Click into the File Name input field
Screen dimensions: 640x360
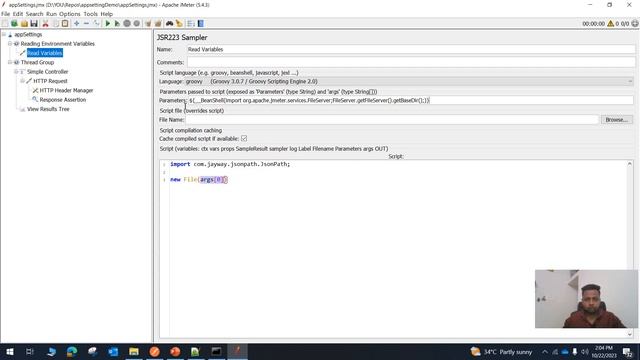pyautogui.click(x=392, y=120)
